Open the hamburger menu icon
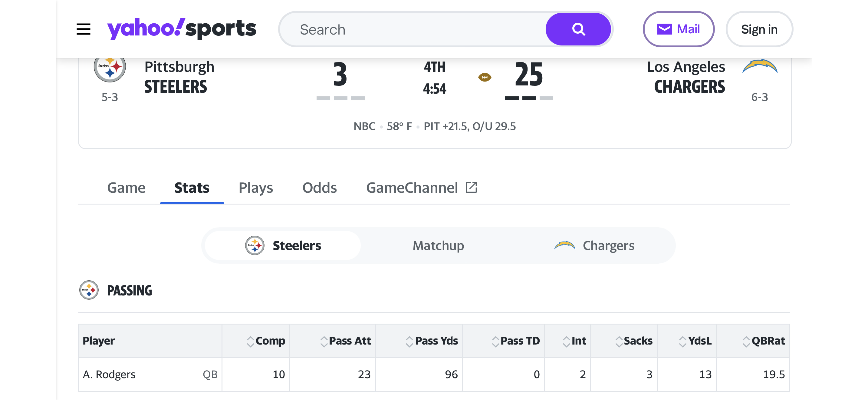 click(x=83, y=29)
